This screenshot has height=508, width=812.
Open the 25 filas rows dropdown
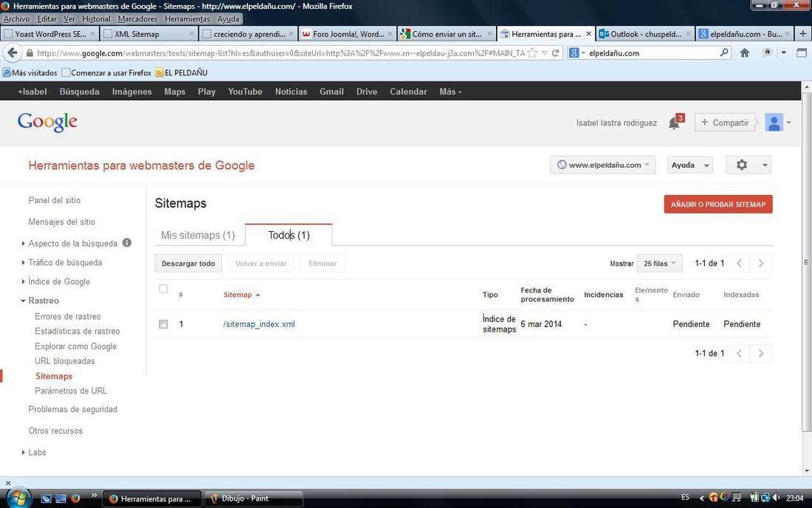(x=659, y=263)
